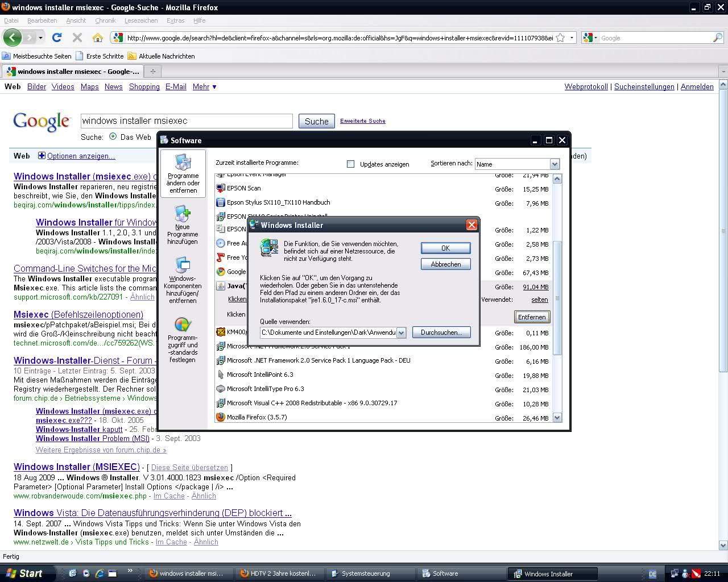
Task: Click the Entfernen button for Java
Action: coord(532,317)
